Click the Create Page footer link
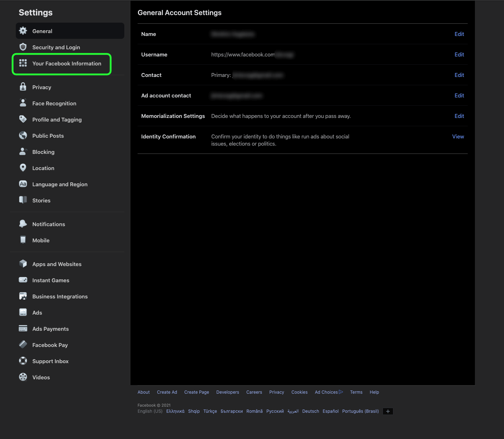 coord(196,392)
